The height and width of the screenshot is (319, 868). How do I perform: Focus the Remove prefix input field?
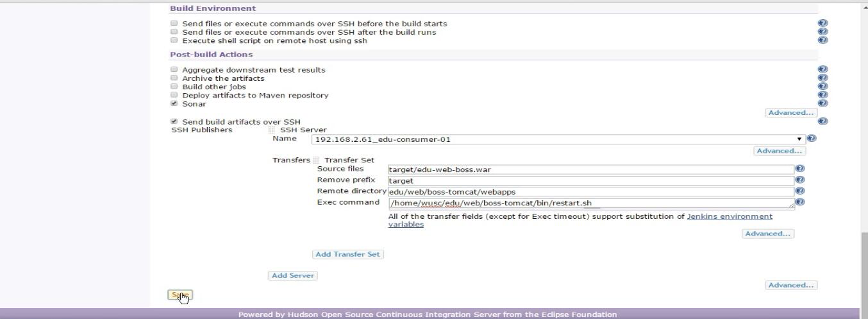(591, 180)
